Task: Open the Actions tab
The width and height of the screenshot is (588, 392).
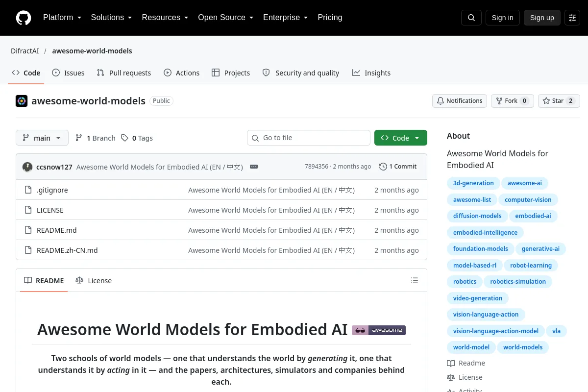Action: click(181, 73)
